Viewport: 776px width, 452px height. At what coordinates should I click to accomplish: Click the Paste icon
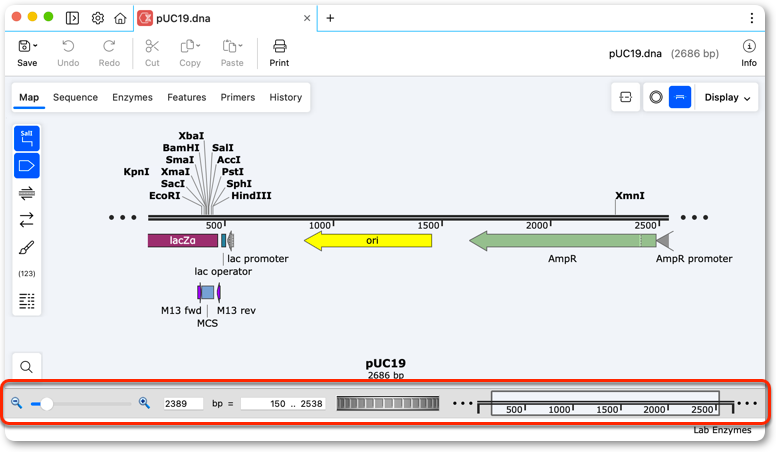[x=229, y=47]
